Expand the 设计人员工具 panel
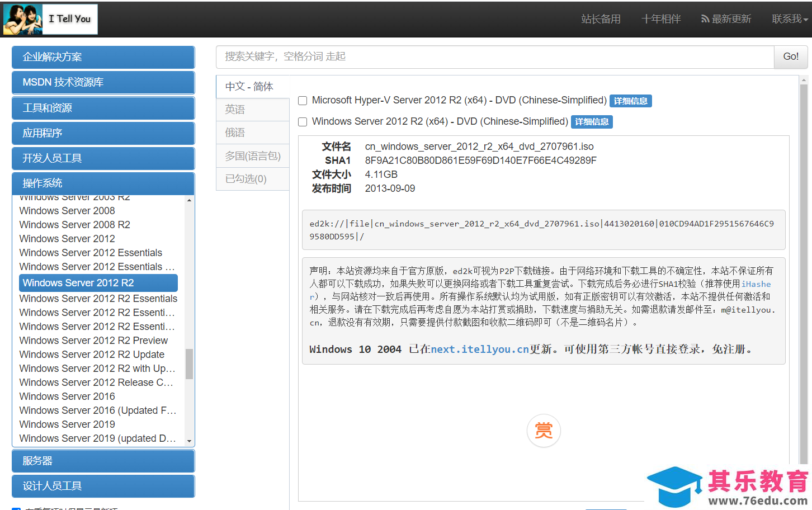Image resolution: width=812 pixels, height=510 pixels. 103,486
